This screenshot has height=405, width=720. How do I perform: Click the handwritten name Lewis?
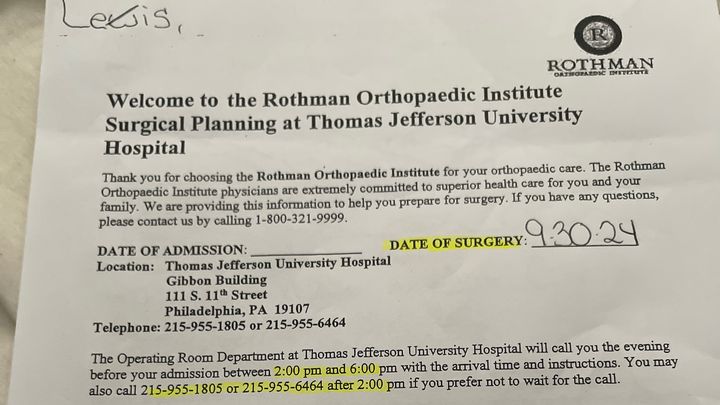[117, 17]
